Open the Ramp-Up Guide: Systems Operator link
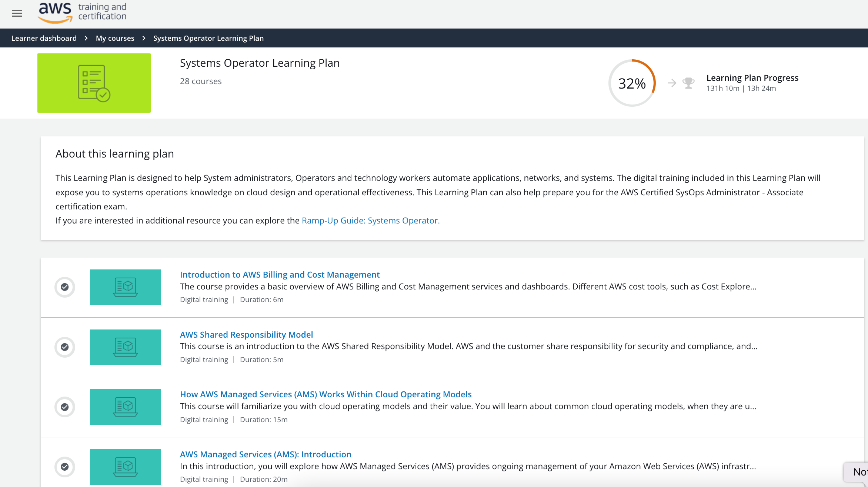Viewport: 868px width, 487px height. pos(371,221)
